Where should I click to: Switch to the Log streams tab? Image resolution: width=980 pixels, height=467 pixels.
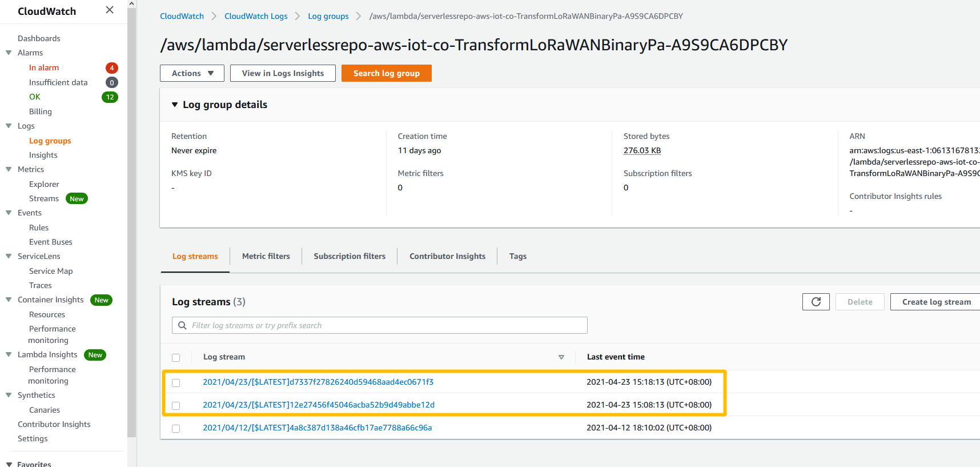point(195,256)
